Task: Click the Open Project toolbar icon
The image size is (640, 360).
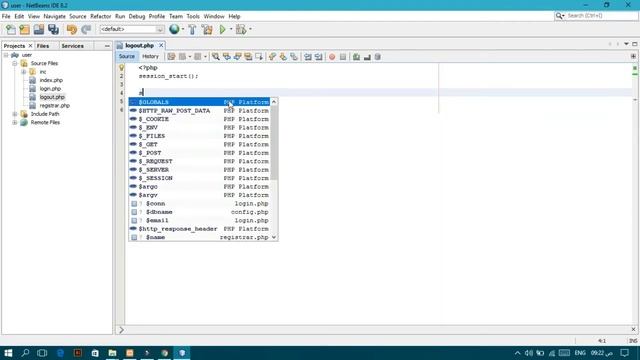Action: click(x=39, y=29)
